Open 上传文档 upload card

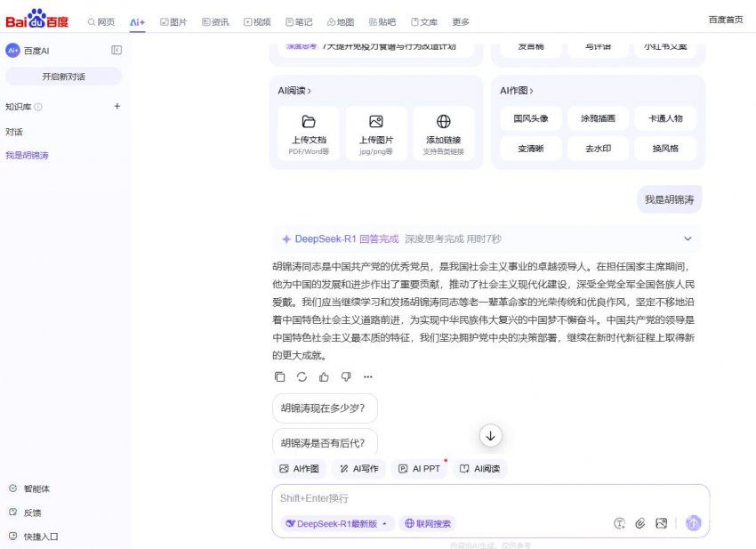(x=309, y=133)
